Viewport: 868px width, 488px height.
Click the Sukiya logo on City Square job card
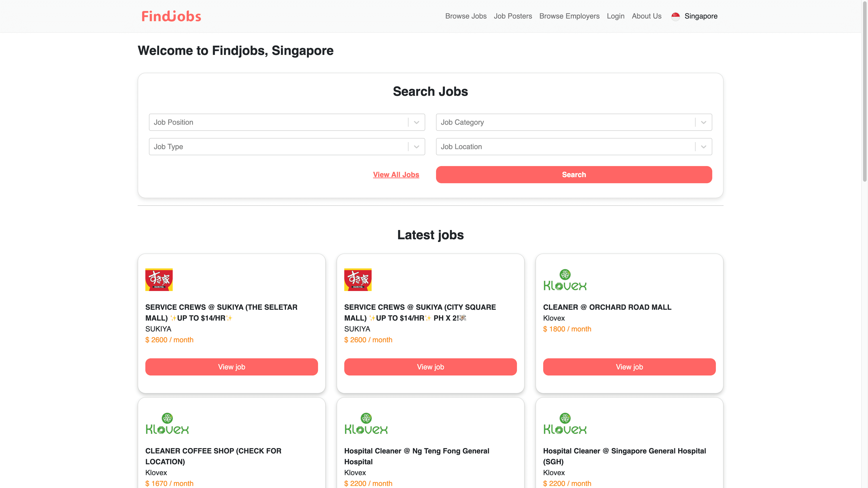[358, 279]
